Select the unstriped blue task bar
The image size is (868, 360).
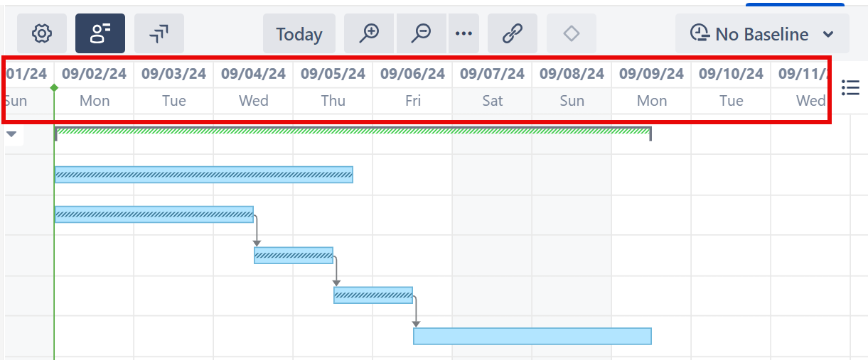pos(532,336)
